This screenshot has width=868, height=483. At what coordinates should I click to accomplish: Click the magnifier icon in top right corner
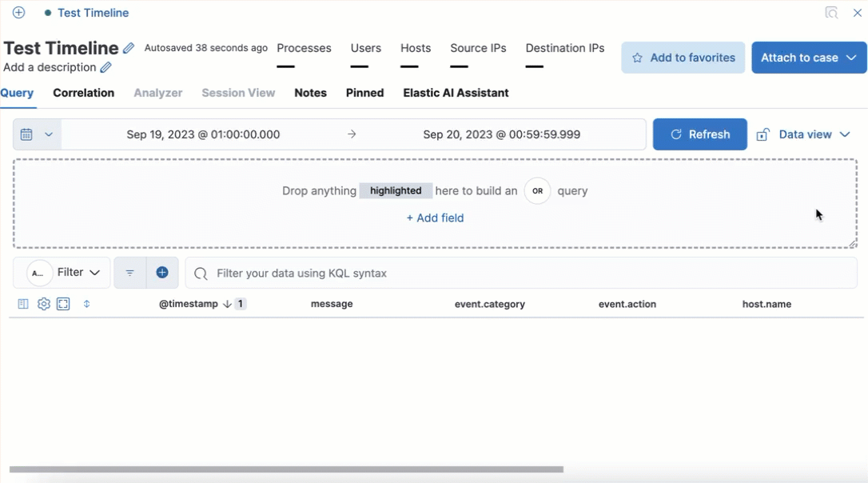[x=831, y=13]
